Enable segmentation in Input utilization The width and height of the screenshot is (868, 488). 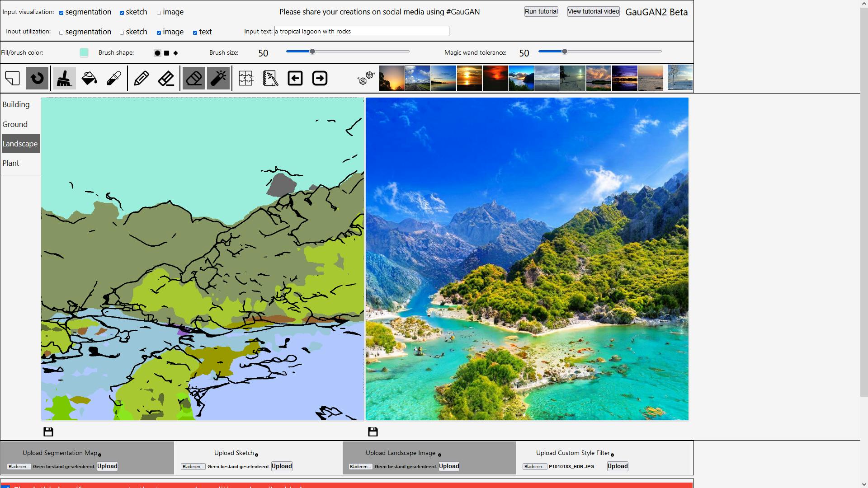61,33
